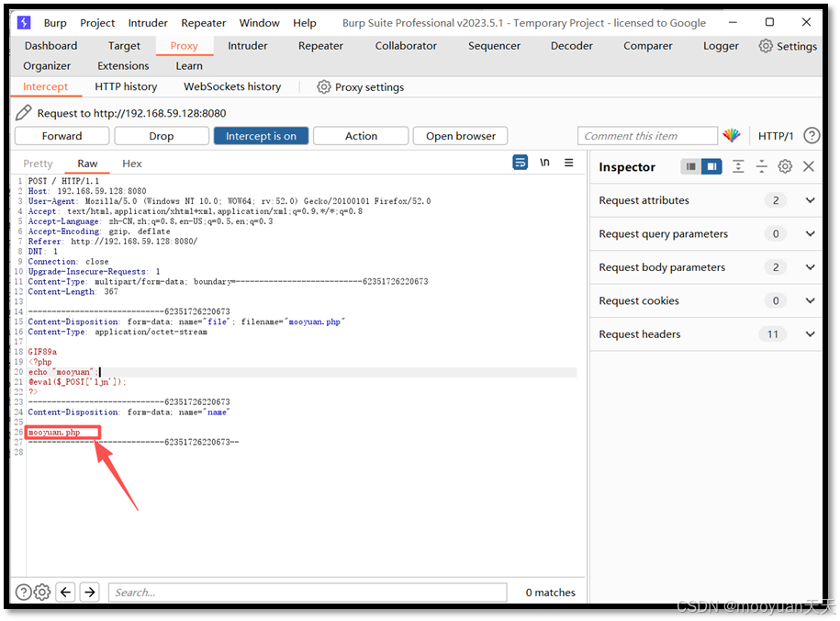Open the Sequencer tab
The width and height of the screenshot is (840, 621).
tap(495, 46)
